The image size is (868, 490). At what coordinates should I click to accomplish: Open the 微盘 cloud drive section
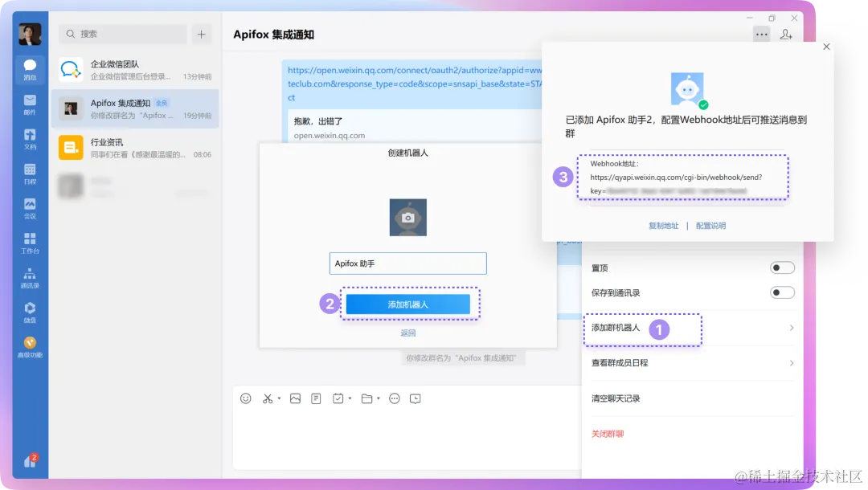(30, 312)
